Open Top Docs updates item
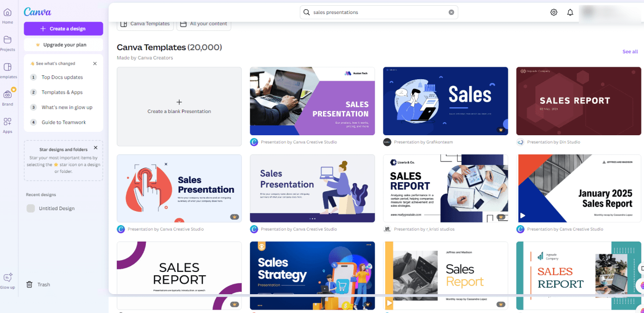 63,77
